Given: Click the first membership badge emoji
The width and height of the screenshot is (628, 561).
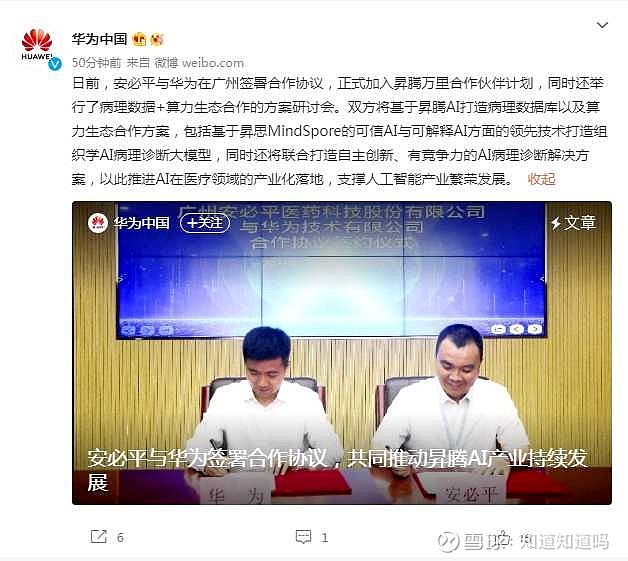Looking at the screenshot, I should point(139,39).
